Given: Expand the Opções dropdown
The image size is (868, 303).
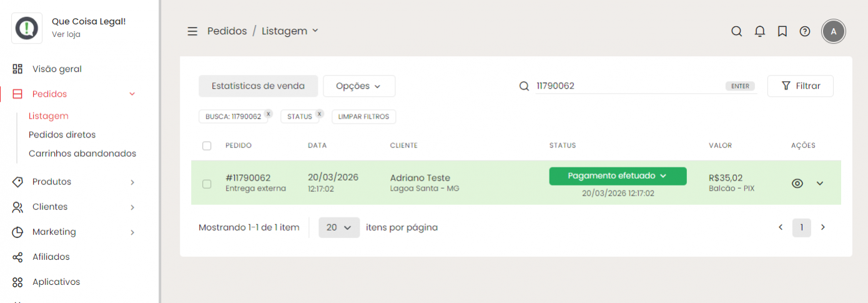Looking at the screenshot, I should (x=359, y=86).
